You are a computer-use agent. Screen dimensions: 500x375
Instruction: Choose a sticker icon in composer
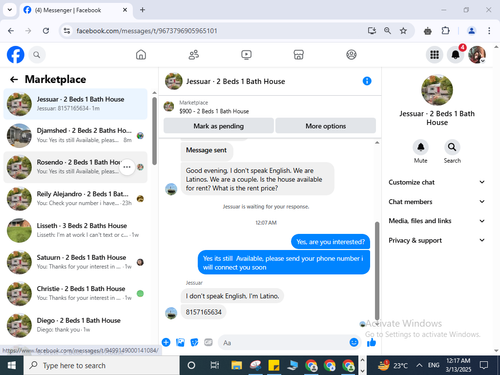194,342
